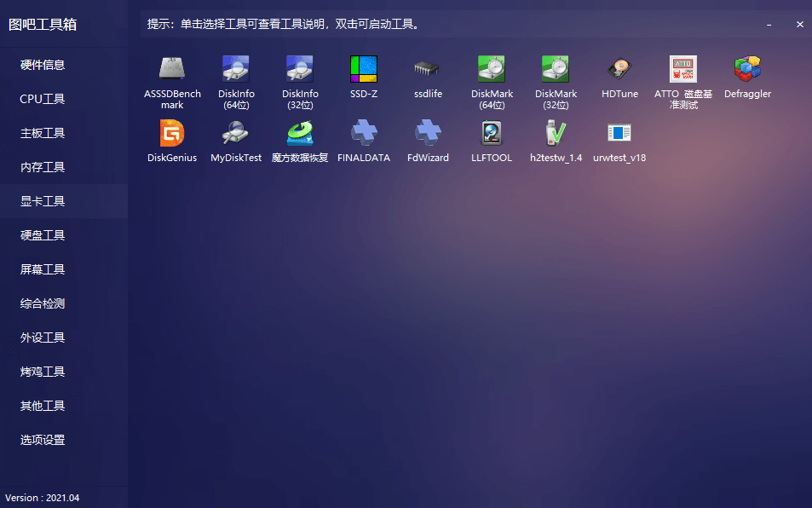Select the FINALDATA tool icon
Viewport: 812px width, 508px height.
point(364,133)
